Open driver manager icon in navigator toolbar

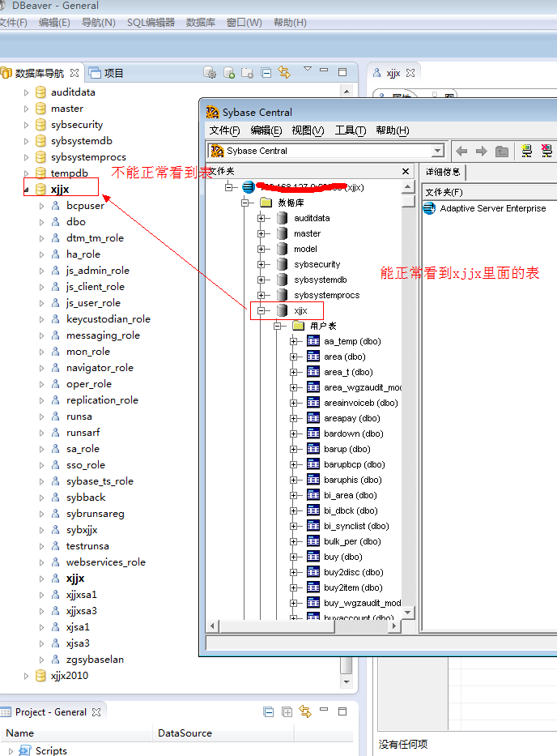210,73
